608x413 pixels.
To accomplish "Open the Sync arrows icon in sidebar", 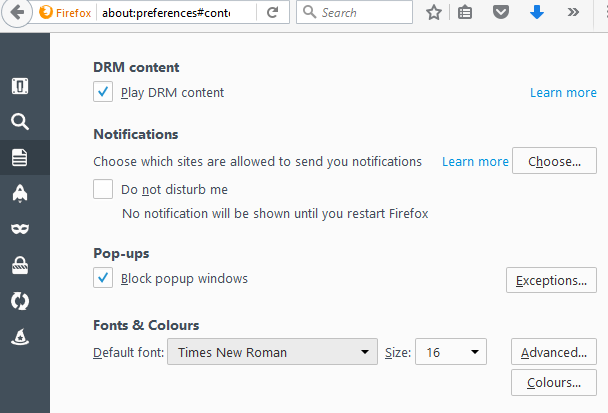I will coord(20,301).
